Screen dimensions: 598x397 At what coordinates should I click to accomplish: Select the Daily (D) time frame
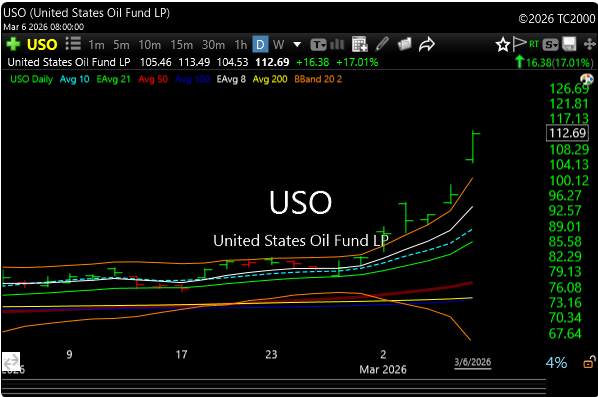(260, 45)
